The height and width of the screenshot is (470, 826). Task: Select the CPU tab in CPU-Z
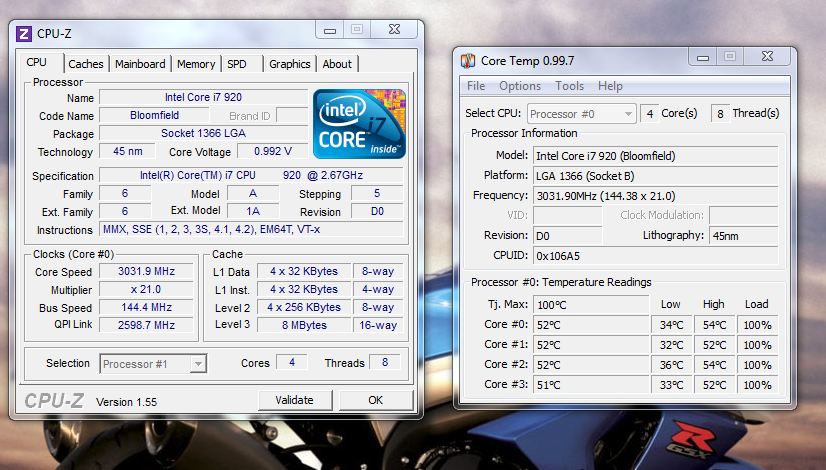coord(37,62)
